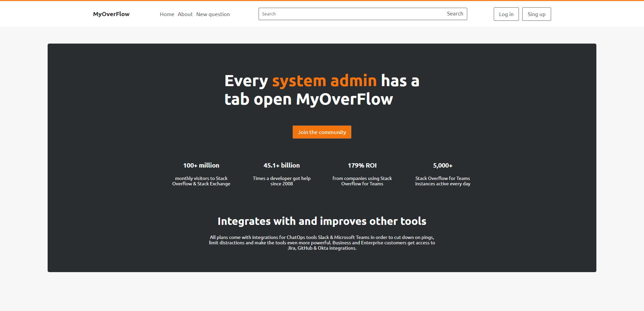Screen dimensions: 644x311
Task: Open the New question link
Action: coord(213,14)
